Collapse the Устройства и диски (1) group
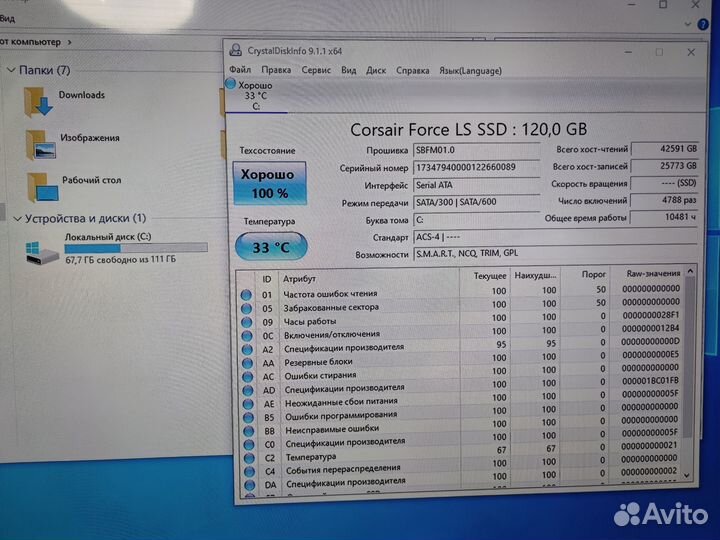This screenshot has width=720, height=540. [17, 219]
